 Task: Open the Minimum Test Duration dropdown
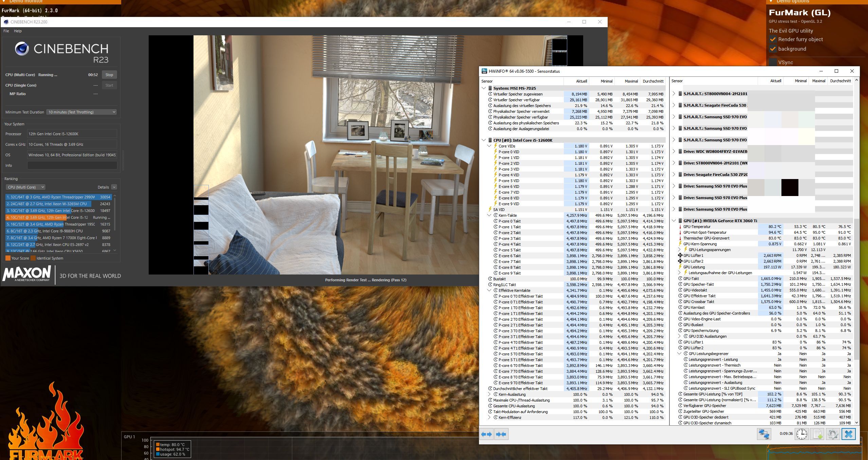tap(81, 112)
